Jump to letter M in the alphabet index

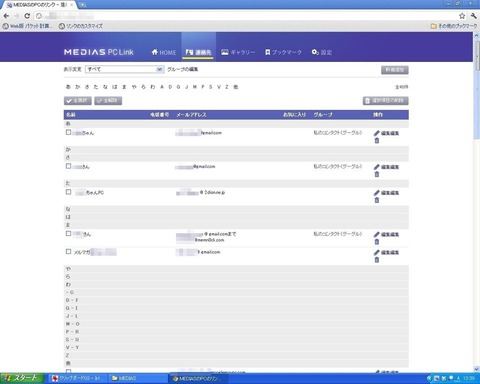[x=195, y=87]
